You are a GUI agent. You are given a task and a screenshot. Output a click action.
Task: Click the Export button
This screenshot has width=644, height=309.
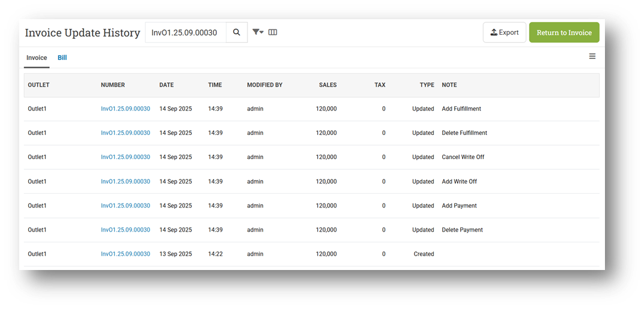pos(505,32)
